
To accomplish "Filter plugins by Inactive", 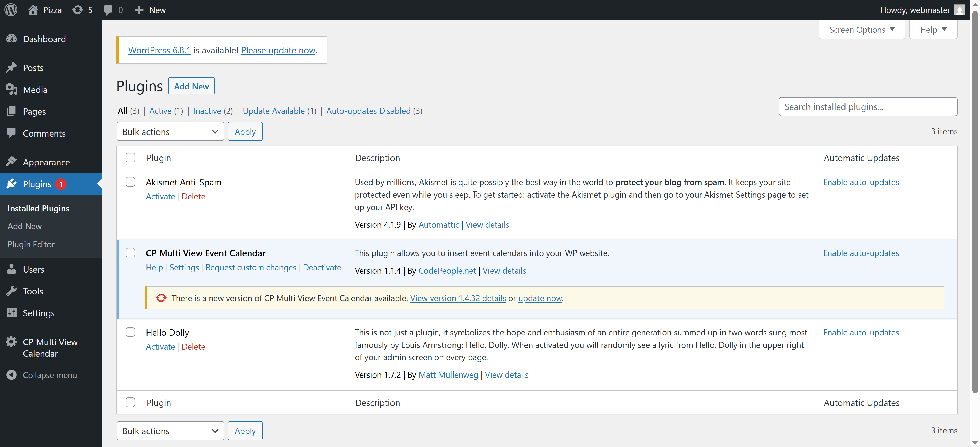I will pyautogui.click(x=207, y=111).
